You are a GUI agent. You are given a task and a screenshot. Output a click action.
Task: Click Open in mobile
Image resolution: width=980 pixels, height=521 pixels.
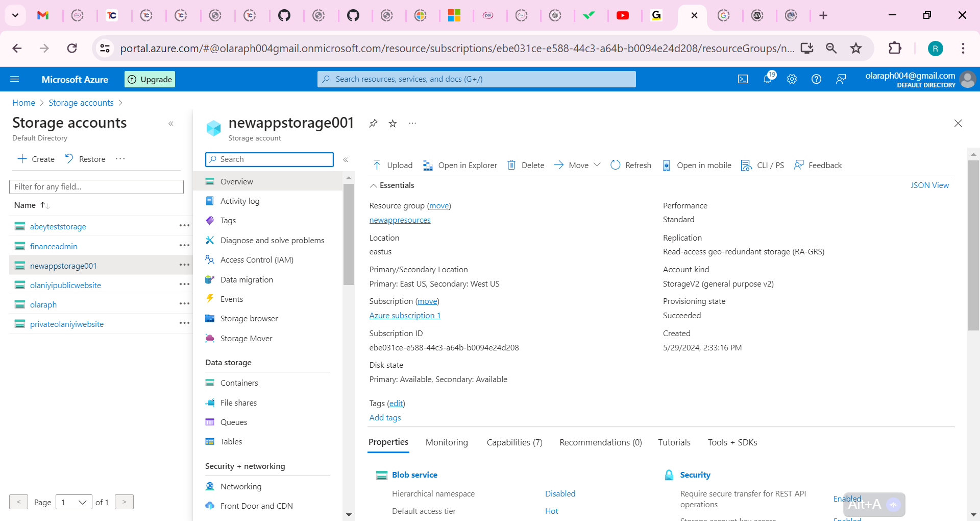pyautogui.click(x=697, y=165)
